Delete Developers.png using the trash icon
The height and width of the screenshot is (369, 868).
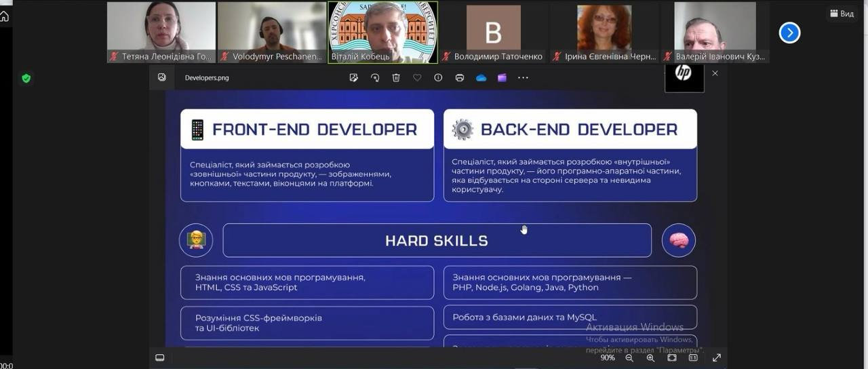396,78
